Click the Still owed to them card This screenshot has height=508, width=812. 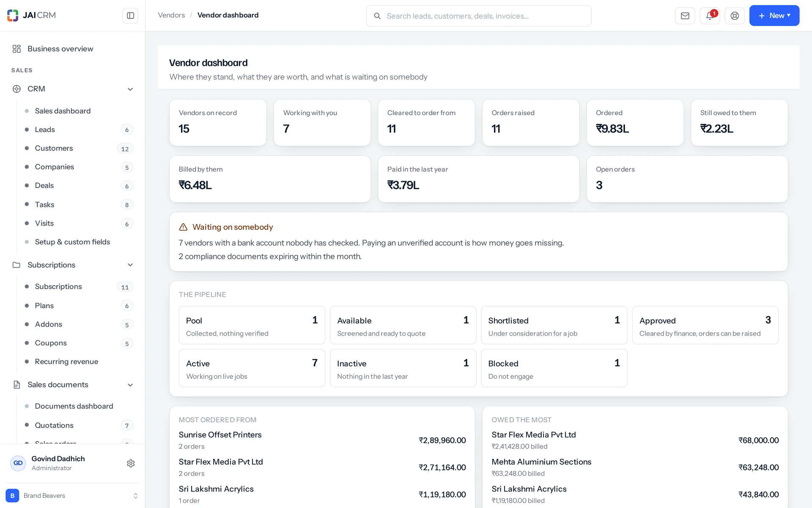739,123
